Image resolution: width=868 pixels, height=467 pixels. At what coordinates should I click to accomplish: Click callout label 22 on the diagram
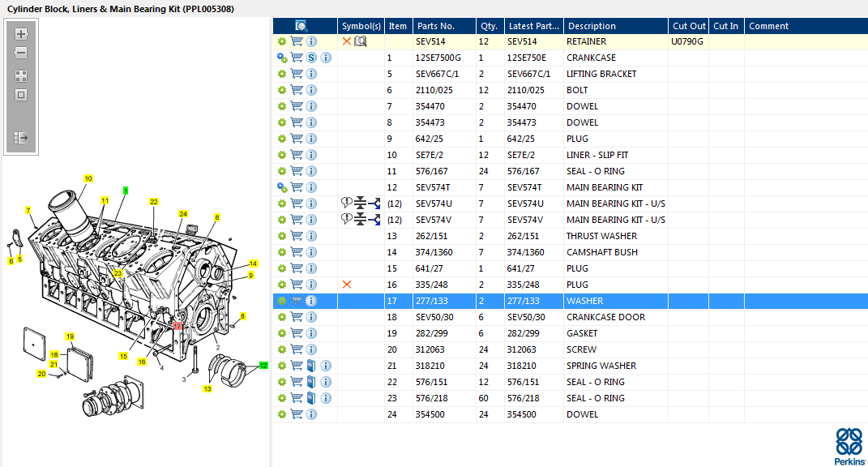[x=154, y=202]
